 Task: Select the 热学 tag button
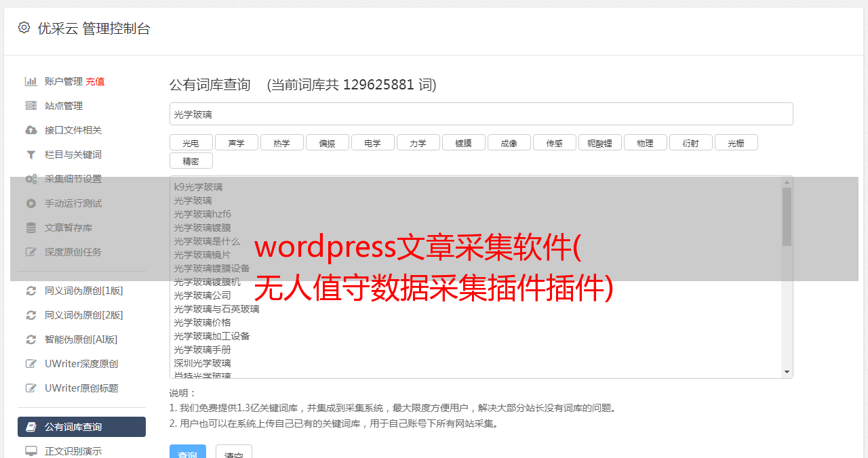[x=281, y=142]
